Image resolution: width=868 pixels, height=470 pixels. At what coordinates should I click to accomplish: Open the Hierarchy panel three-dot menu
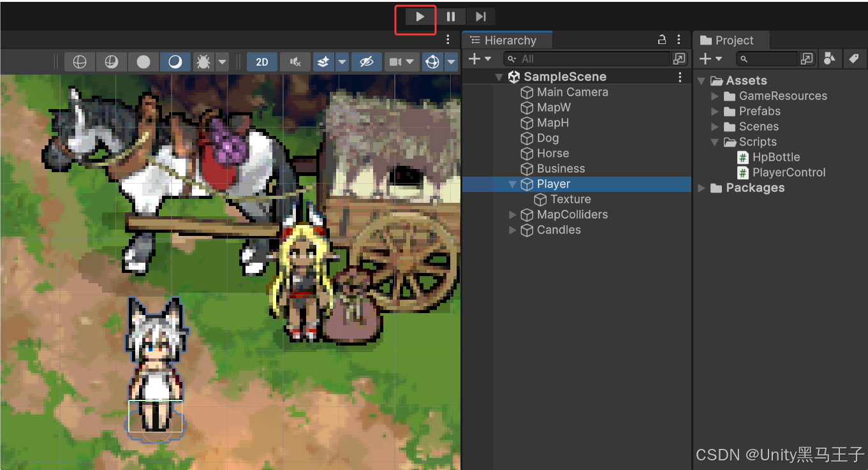(x=679, y=40)
